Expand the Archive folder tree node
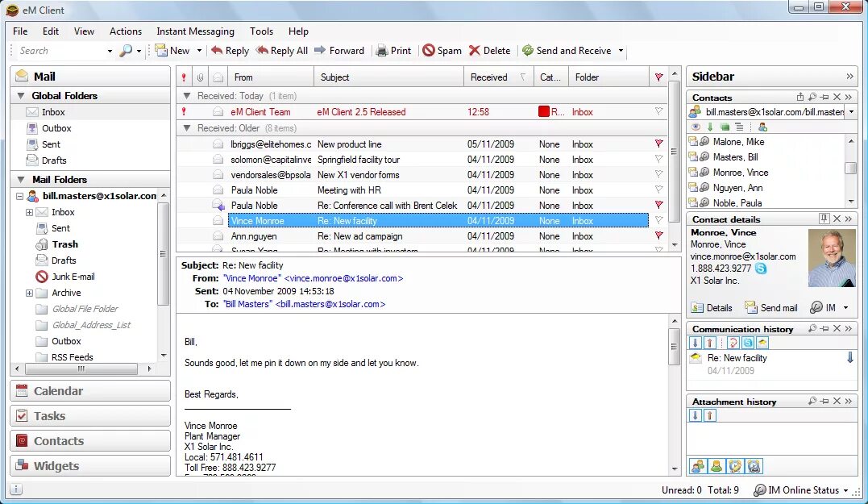The height and width of the screenshot is (504, 868). point(29,293)
